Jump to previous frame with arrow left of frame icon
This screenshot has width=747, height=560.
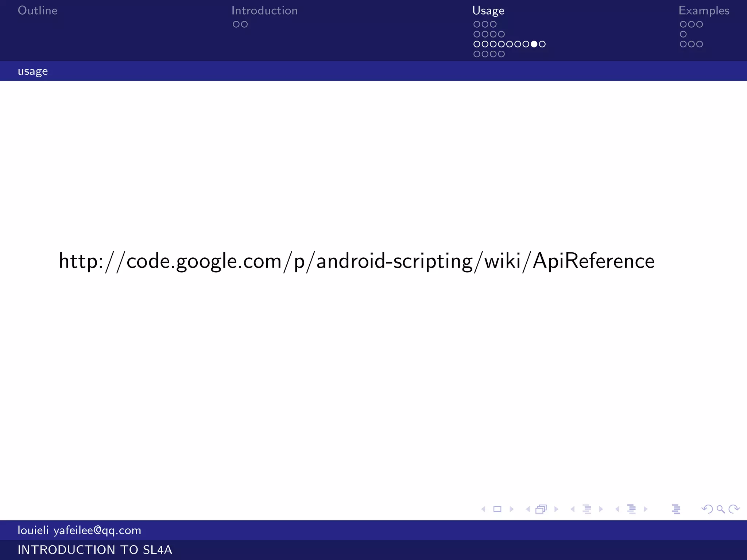tap(528, 509)
